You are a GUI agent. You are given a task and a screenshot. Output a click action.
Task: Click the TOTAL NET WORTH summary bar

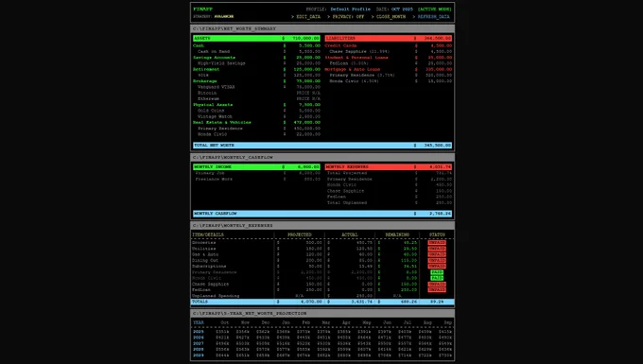tap(322, 145)
